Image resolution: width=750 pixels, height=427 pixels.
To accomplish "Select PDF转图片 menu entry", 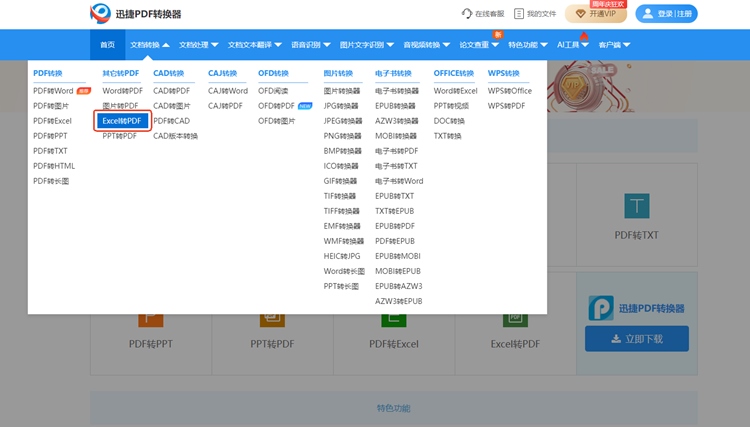I will 51,106.
